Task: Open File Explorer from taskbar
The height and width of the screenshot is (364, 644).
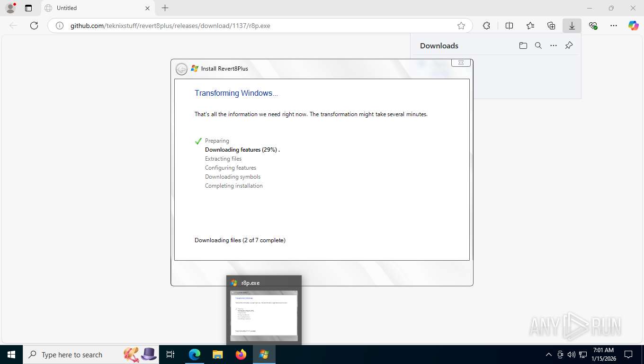Action: click(217, 355)
